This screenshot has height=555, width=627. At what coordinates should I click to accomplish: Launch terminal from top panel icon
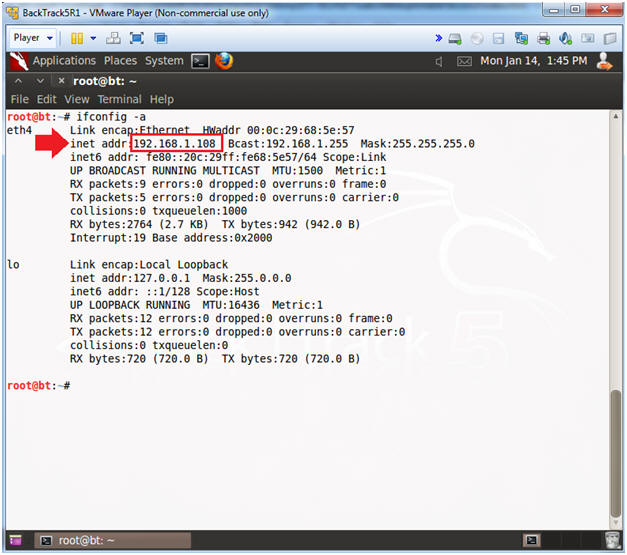click(x=200, y=61)
